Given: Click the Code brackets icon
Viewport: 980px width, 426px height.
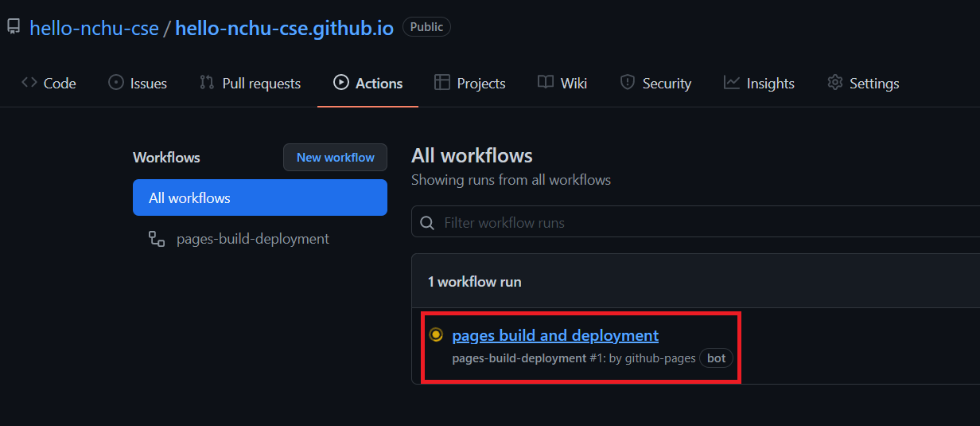Looking at the screenshot, I should (x=29, y=82).
